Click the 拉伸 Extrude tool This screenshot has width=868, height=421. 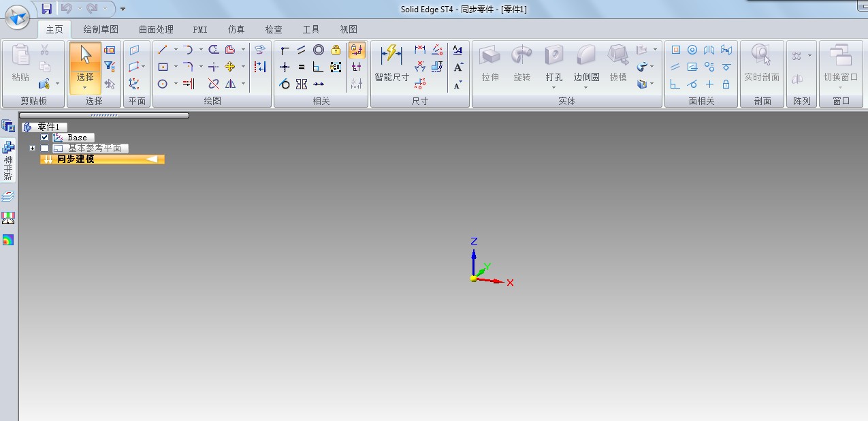pos(490,64)
